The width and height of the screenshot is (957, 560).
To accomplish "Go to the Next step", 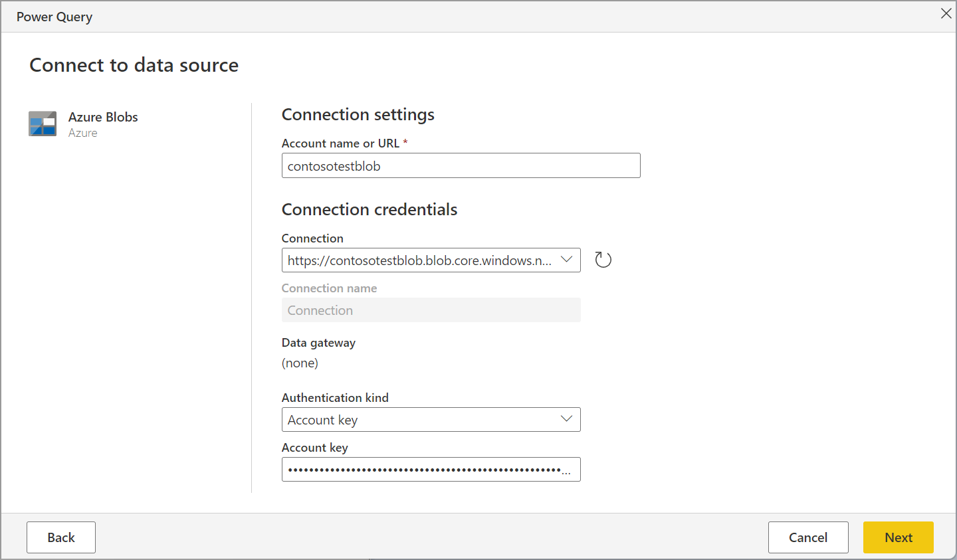I will tap(898, 537).
